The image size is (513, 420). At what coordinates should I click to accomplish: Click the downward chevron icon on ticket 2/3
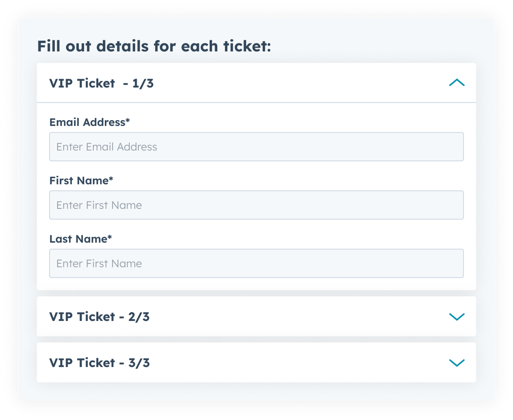[x=457, y=316]
